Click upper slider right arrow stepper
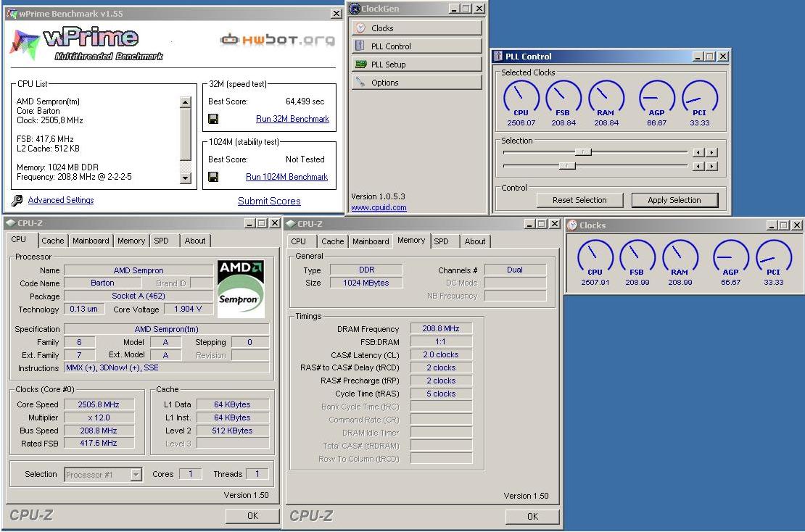Screen dimensions: 805x532 click(711, 152)
